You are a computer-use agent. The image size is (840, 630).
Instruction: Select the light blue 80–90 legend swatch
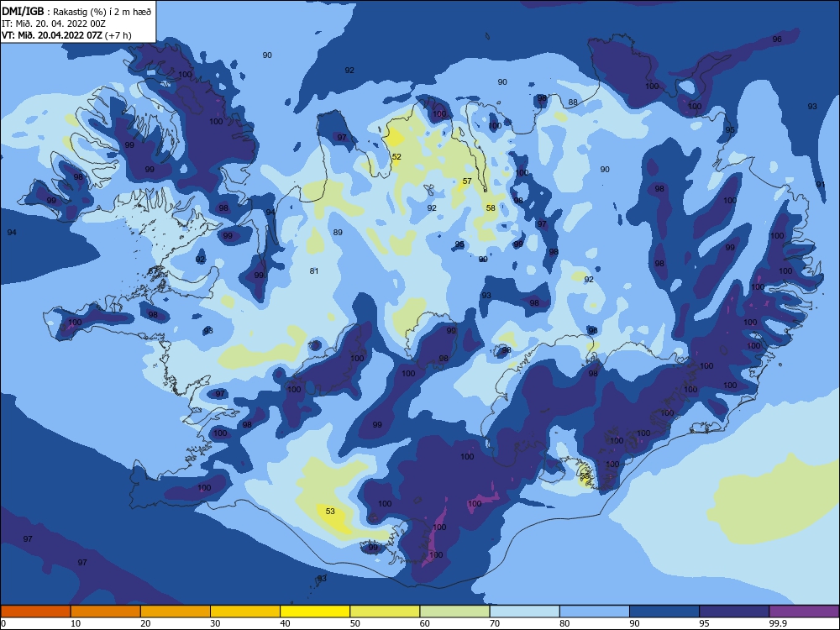pyautogui.click(x=595, y=612)
